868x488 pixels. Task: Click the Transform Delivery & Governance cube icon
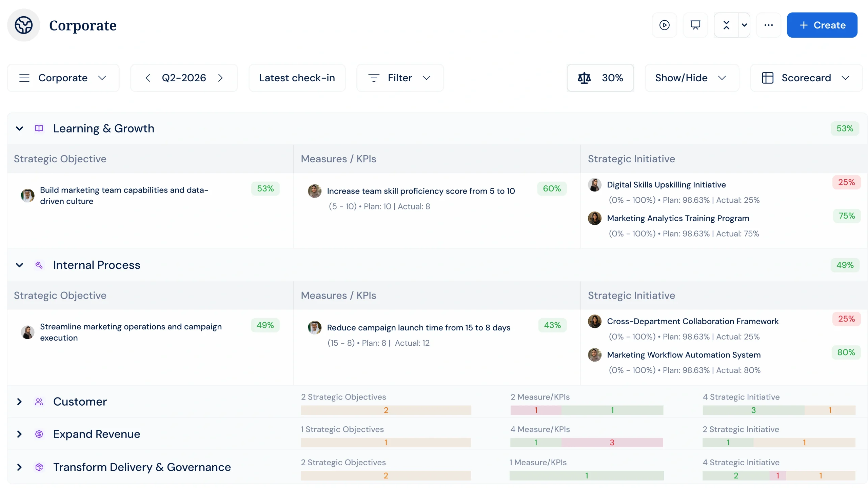[39, 467]
